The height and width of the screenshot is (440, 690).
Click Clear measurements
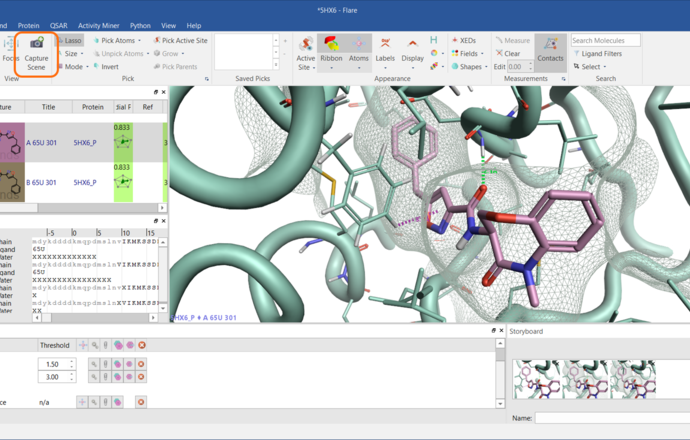coord(508,54)
